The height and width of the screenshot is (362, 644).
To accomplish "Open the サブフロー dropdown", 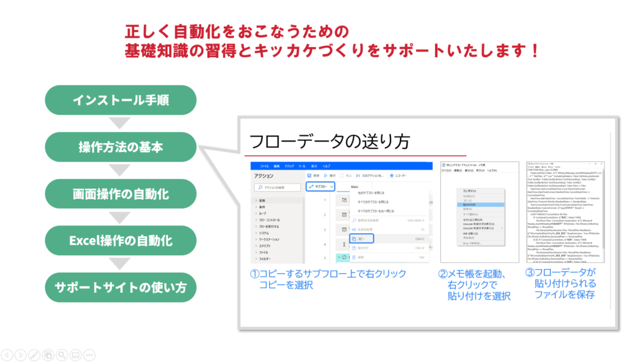I will pos(320,187).
